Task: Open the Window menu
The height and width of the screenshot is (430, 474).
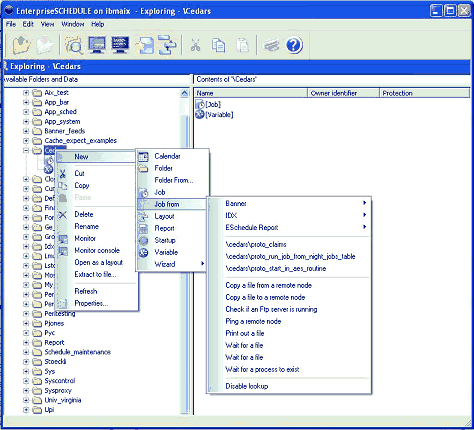Action: pos(73,24)
